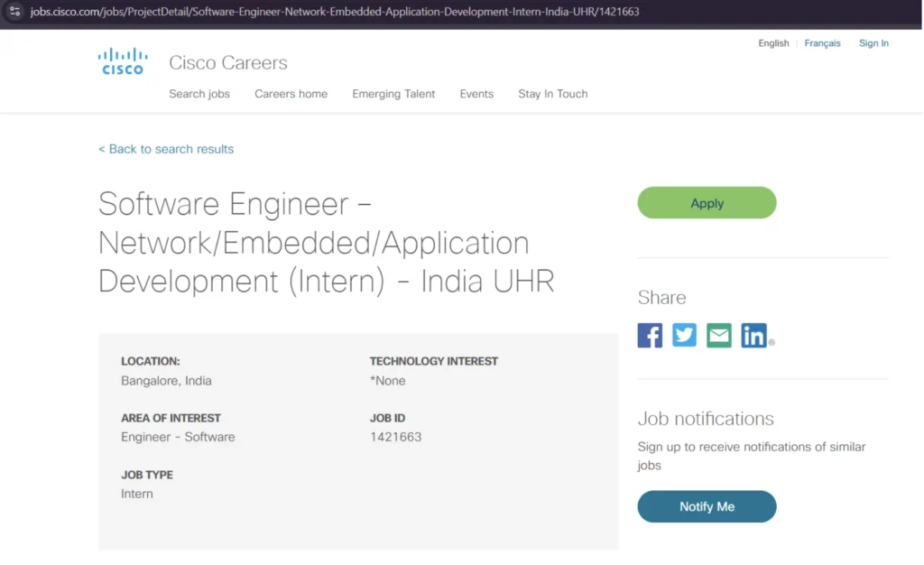Click the job ID value 1421663

click(x=395, y=437)
